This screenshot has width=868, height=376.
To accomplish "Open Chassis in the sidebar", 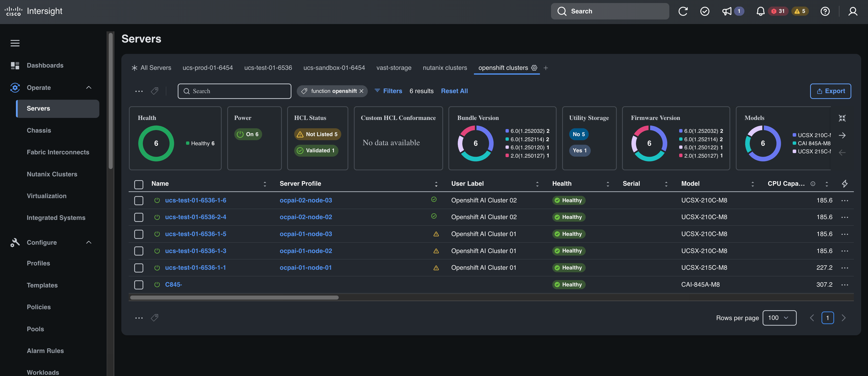I will [39, 130].
